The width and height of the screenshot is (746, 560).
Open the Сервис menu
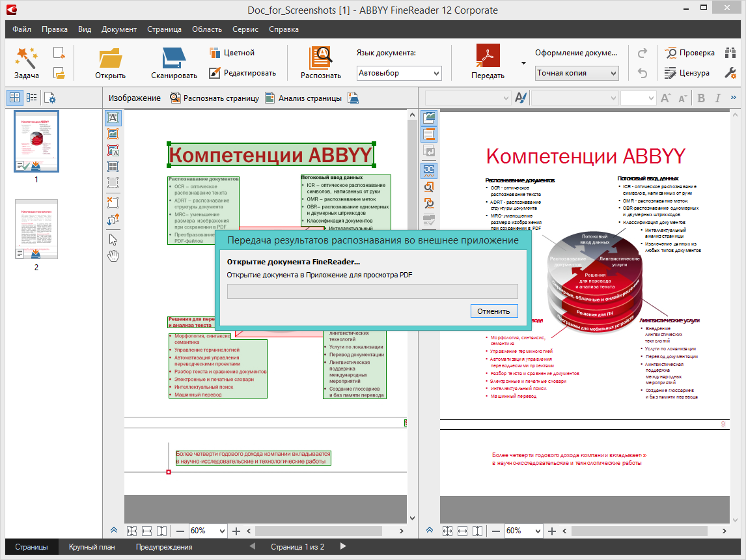point(245,29)
